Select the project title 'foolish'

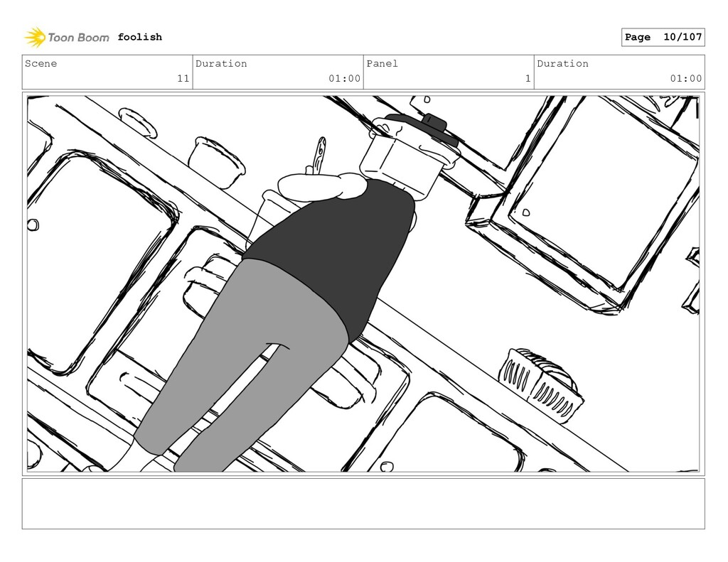click(140, 37)
